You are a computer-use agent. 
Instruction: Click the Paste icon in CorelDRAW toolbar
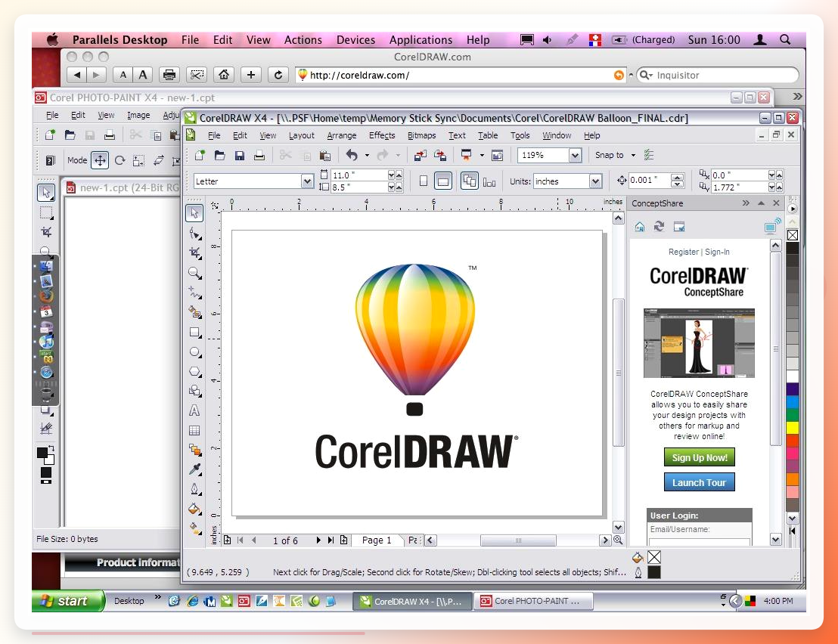coord(325,156)
